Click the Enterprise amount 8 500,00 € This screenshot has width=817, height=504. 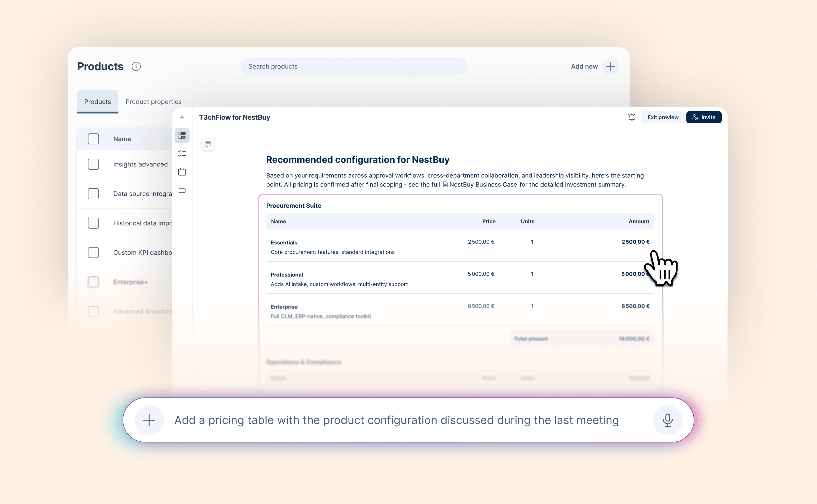[636, 306]
